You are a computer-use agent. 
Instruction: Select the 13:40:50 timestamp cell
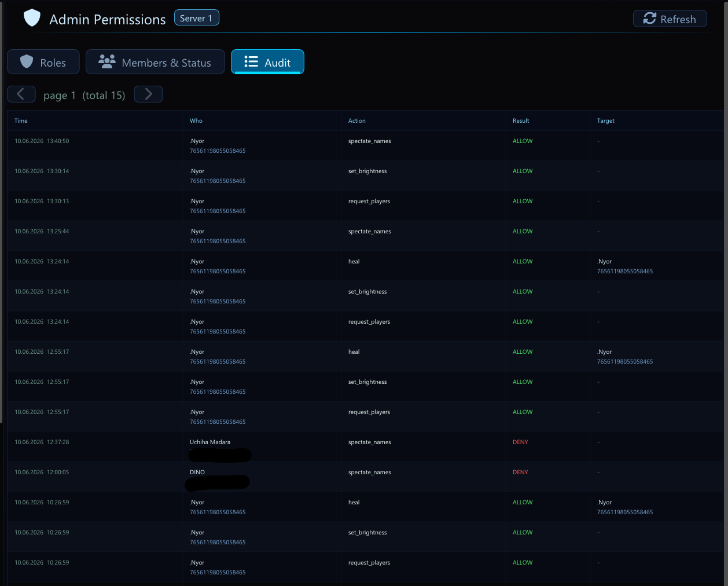pyautogui.click(x=42, y=141)
